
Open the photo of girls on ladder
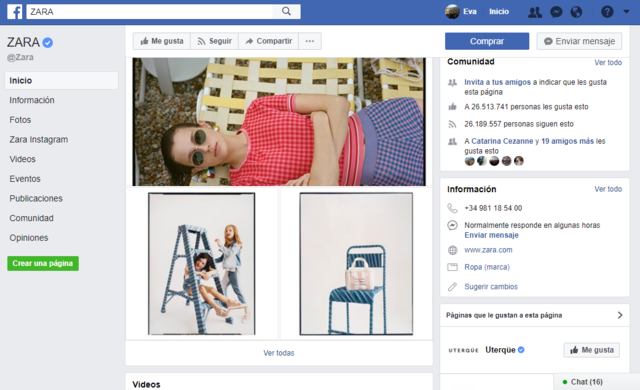tap(202, 264)
